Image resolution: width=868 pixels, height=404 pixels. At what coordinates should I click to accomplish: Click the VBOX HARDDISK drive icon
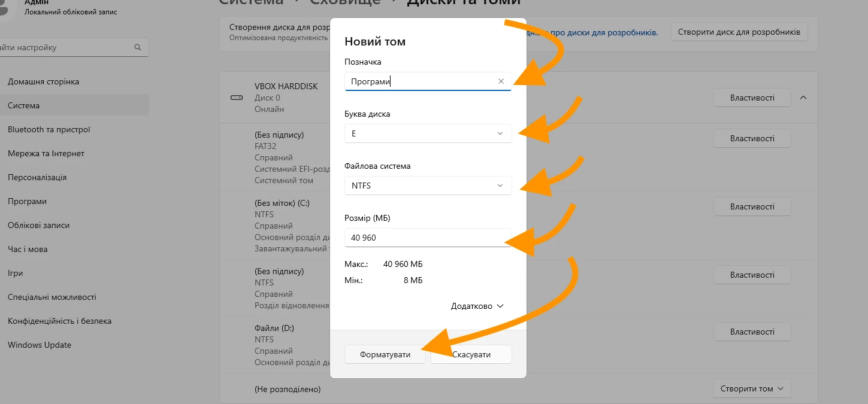click(x=237, y=98)
